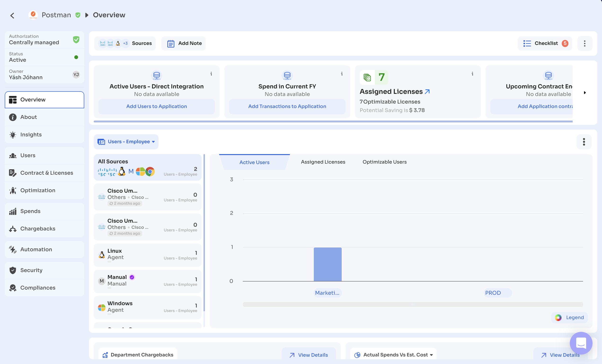Click the Spends chart icon
Image resolution: width=602 pixels, height=364 pixels.
tap(13, 211)
